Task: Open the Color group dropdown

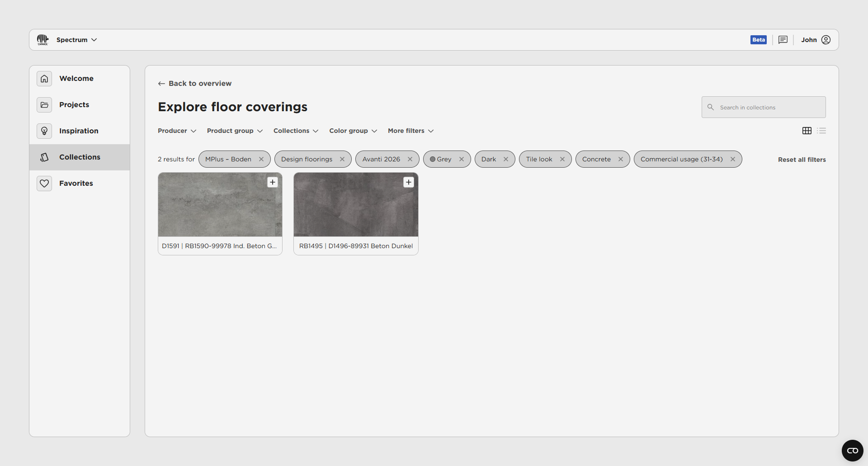Action: 353,131
